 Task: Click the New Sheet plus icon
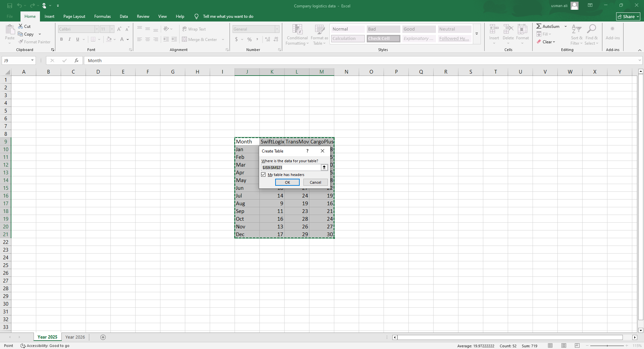point(103,337)
